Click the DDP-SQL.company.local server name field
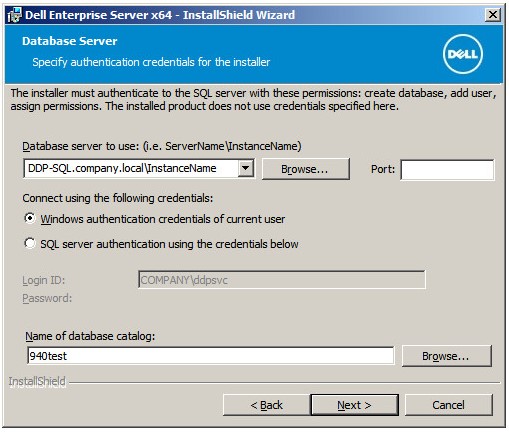This screenshot has height=433, width=509. tap(131, 168)
